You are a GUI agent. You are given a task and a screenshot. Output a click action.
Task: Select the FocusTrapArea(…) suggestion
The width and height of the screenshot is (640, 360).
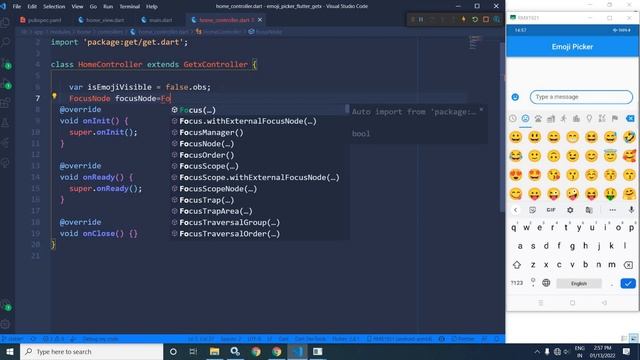(x=259, y=211)
